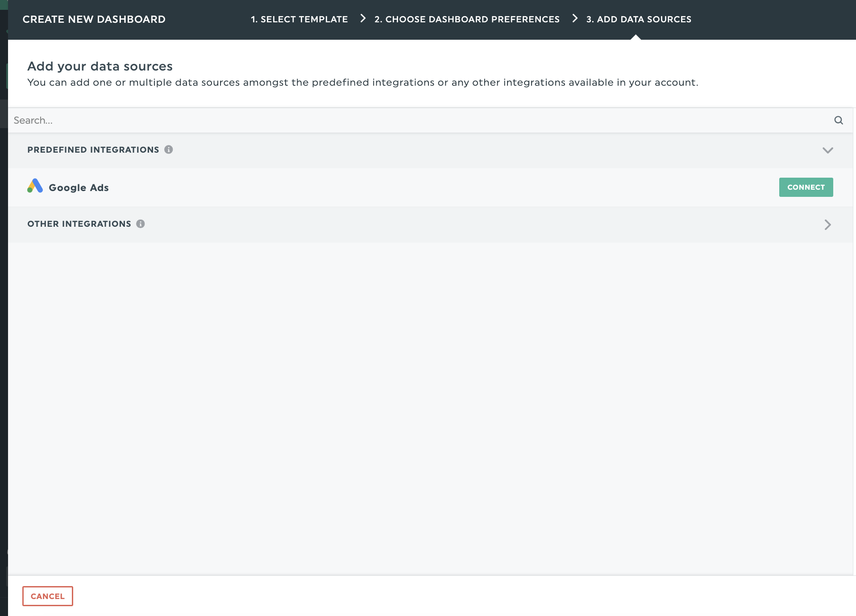This screenshot has width=856, height=616.
Task: Expand Other Integrations using the right chevron
Action: (x=827, y=225)
